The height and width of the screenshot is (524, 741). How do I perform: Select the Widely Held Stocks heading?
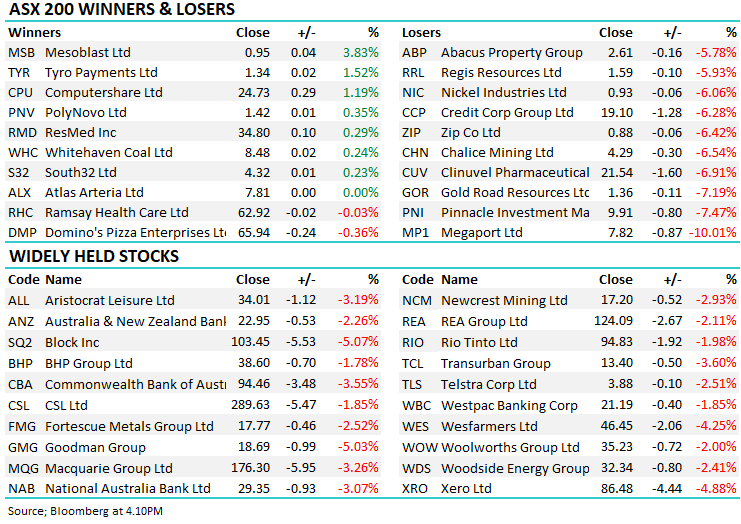[x=94, y=256]
